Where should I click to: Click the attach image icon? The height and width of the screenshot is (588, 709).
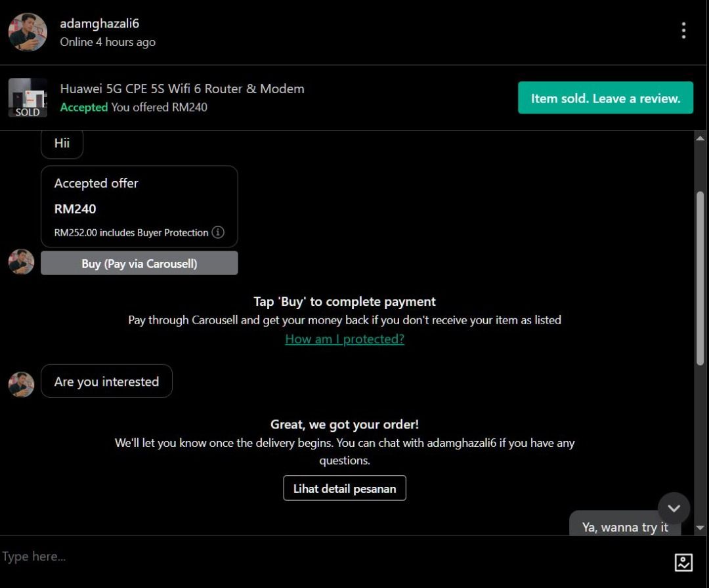(x=683, y=562)
